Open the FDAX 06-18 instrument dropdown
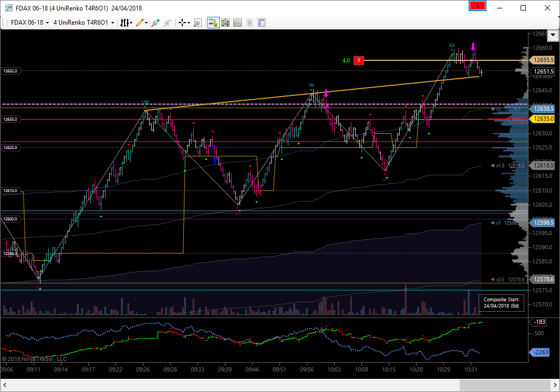The width and height of the screenshot is (560, 392). pos(30,23)
